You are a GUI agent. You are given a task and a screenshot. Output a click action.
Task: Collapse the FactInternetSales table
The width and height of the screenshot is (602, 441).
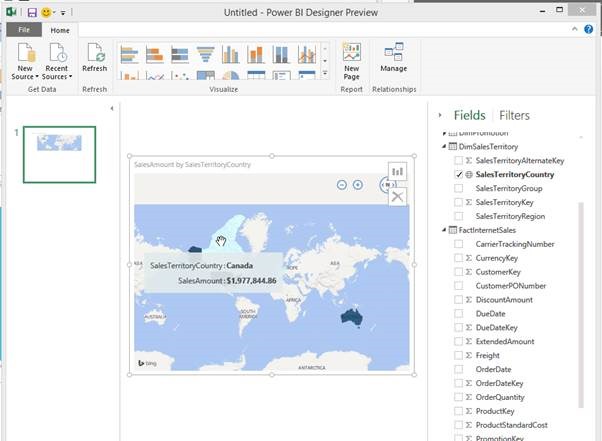tap(444, 230)
